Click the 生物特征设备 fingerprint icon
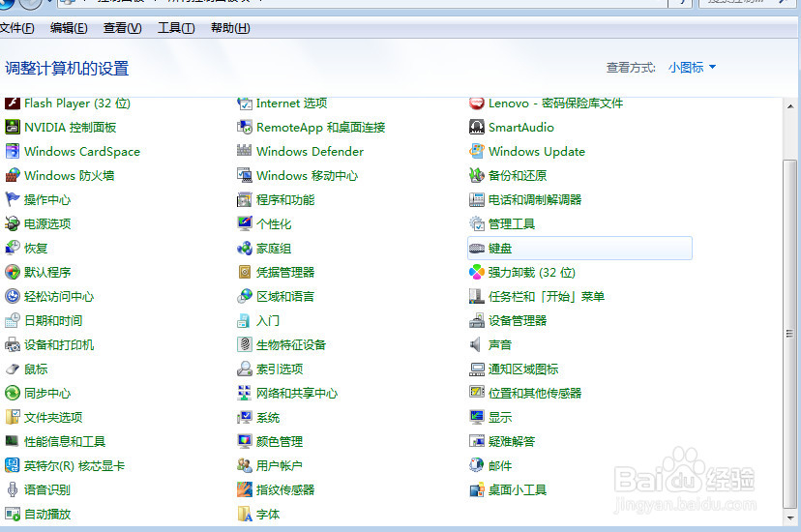 (x=245, y=344)
